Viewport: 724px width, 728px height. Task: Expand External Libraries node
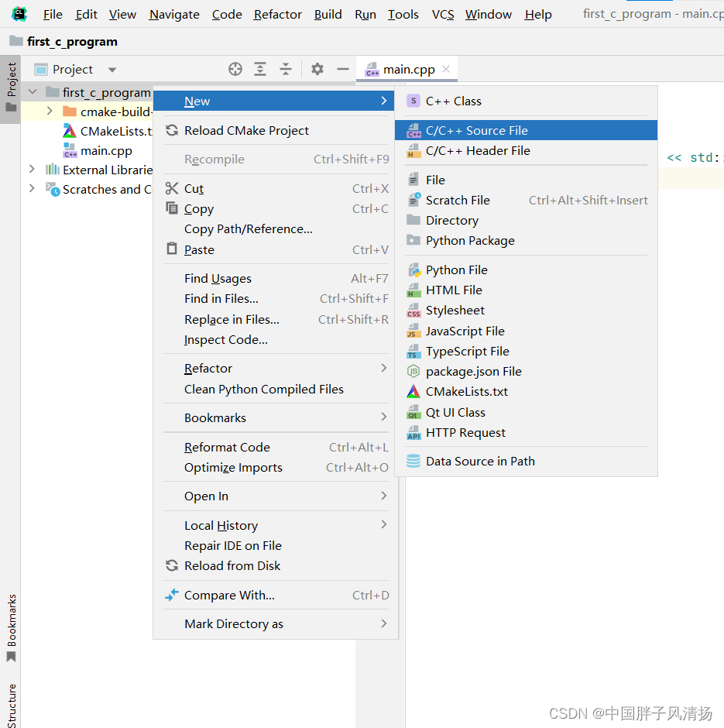(x=32, y=170)
